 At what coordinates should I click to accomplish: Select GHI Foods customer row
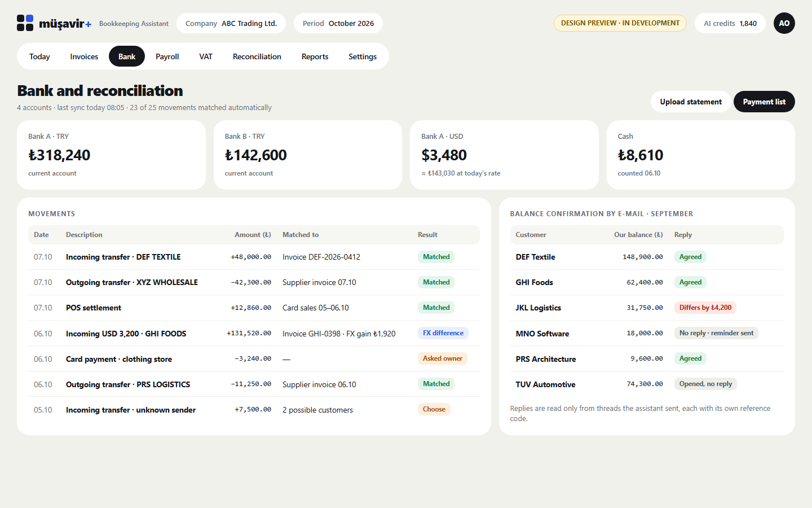647,282
